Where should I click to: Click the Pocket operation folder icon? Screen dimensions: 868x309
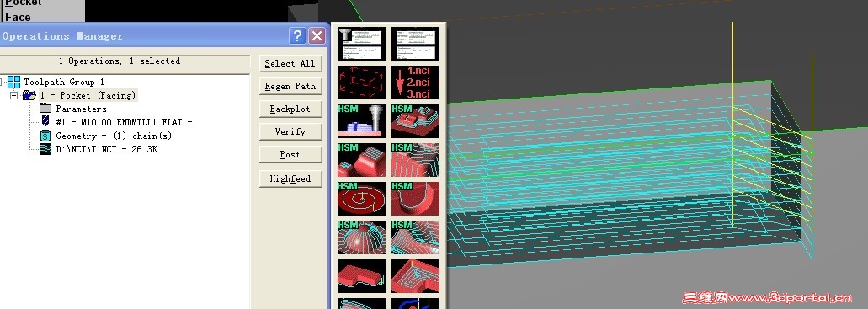tap(29, 95)
